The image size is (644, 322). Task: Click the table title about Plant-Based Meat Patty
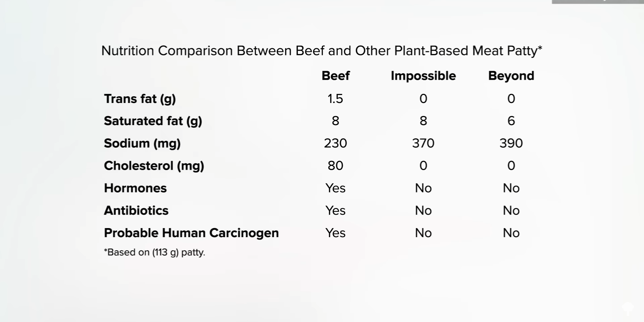click(x=322, y=51)
